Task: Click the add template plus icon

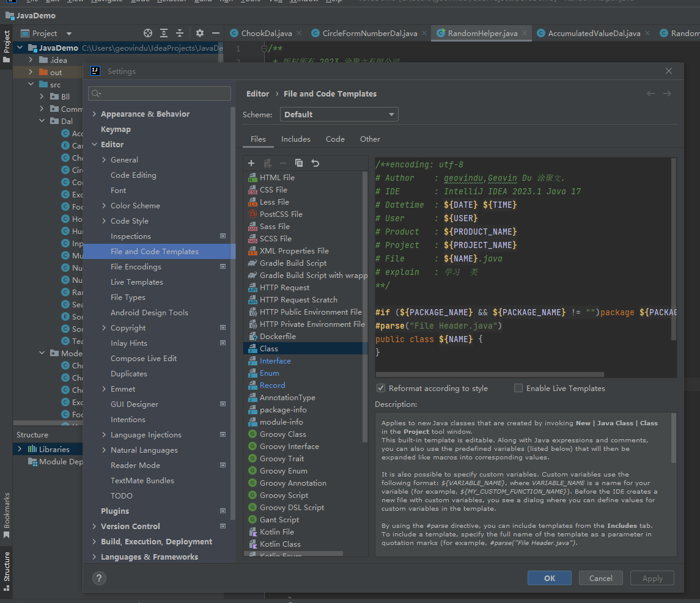Action: click(x=251, y=163)
